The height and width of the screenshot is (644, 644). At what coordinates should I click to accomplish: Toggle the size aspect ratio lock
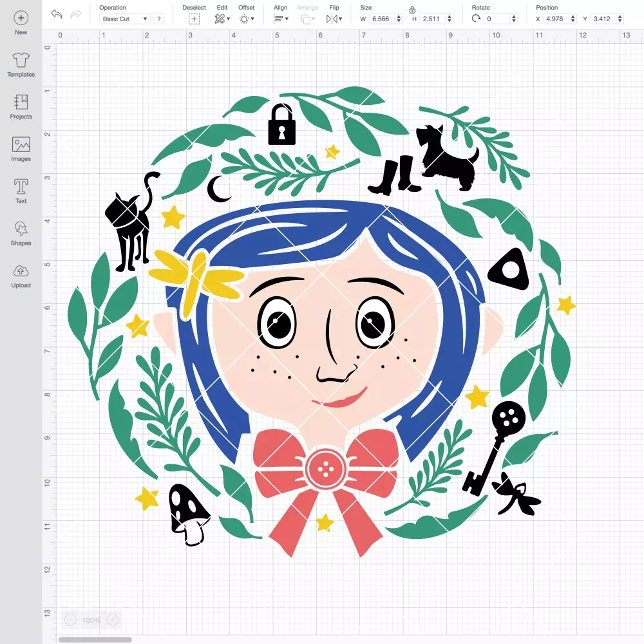click(412, 10)
